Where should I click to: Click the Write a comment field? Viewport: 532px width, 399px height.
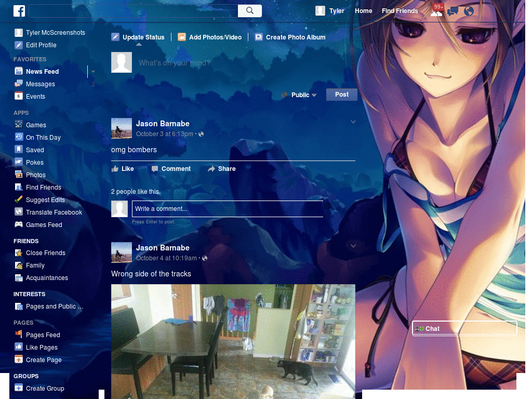tap(228, 209)
